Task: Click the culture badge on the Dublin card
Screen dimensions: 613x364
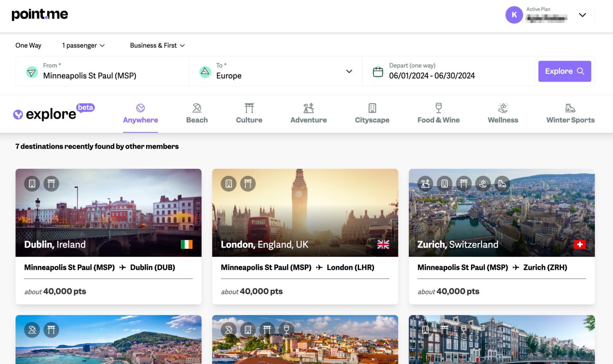Action: tap(51, 184)
